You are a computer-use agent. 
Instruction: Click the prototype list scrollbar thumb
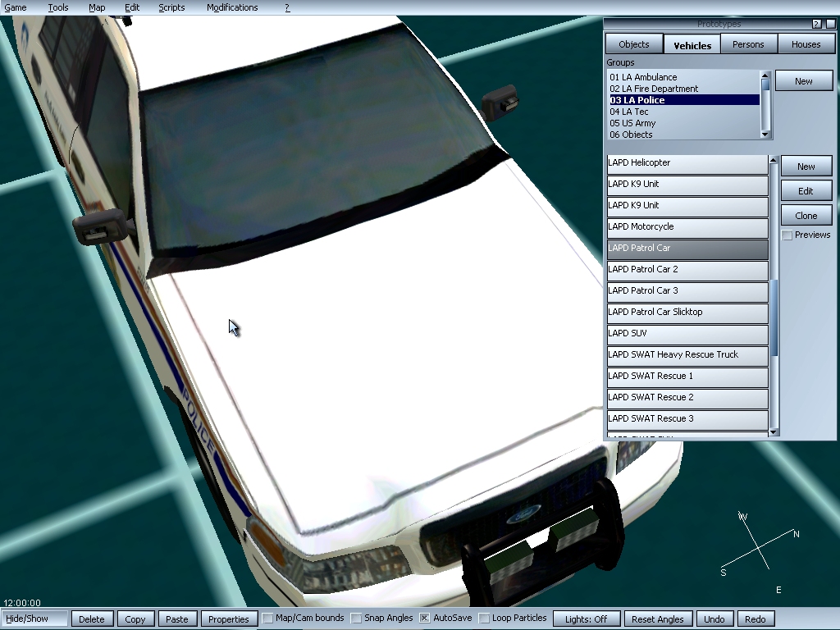point(773,317)
